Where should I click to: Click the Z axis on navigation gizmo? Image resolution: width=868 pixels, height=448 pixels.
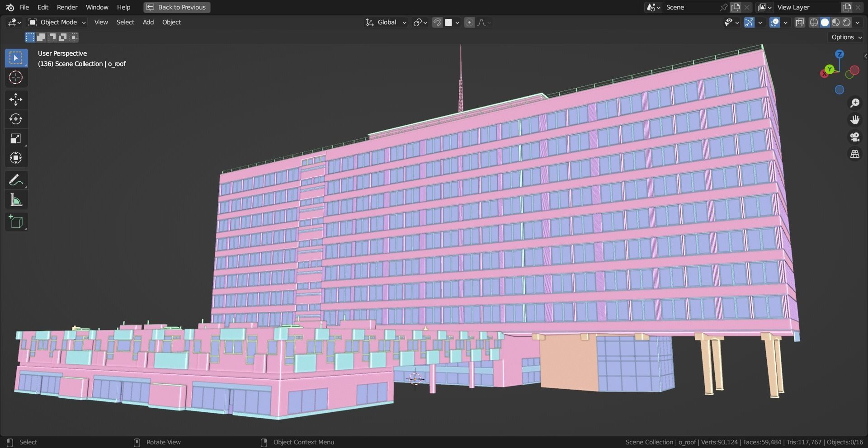coord(840,54)
